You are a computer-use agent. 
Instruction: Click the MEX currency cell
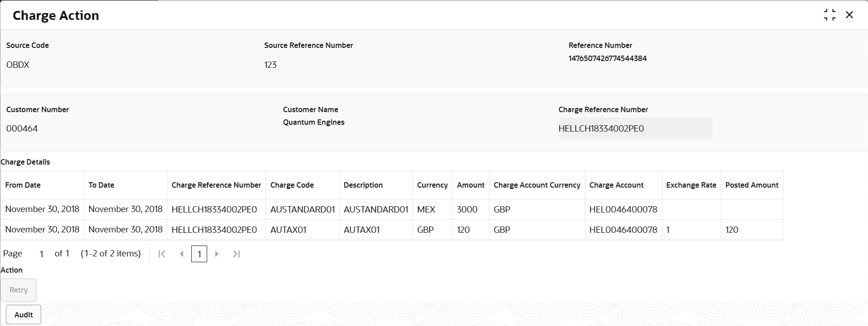426,209
